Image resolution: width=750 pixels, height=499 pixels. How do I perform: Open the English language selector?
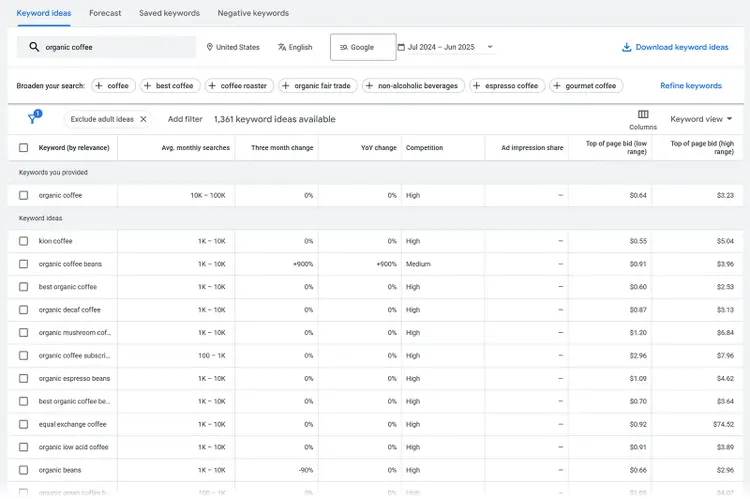point(295,47)
